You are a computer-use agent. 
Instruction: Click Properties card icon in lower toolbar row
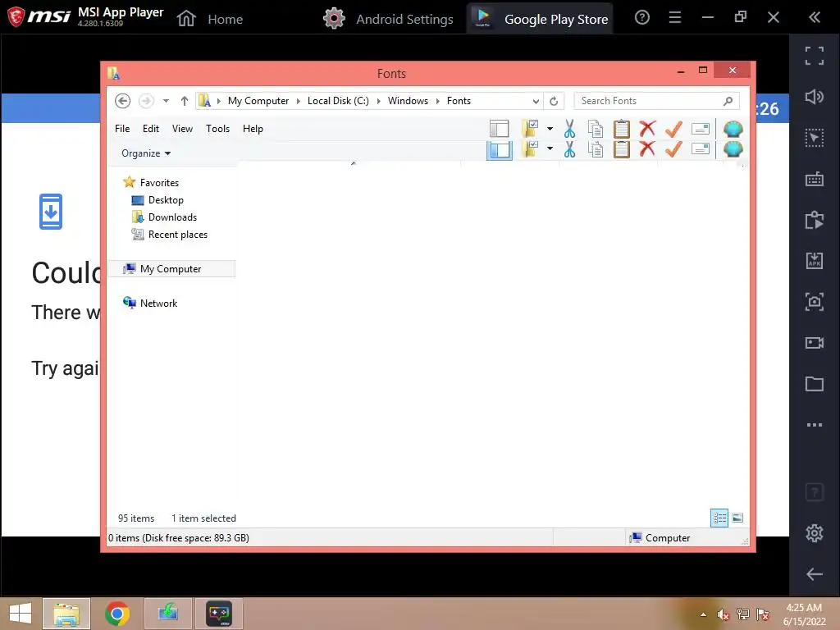(x=701, y=148)
